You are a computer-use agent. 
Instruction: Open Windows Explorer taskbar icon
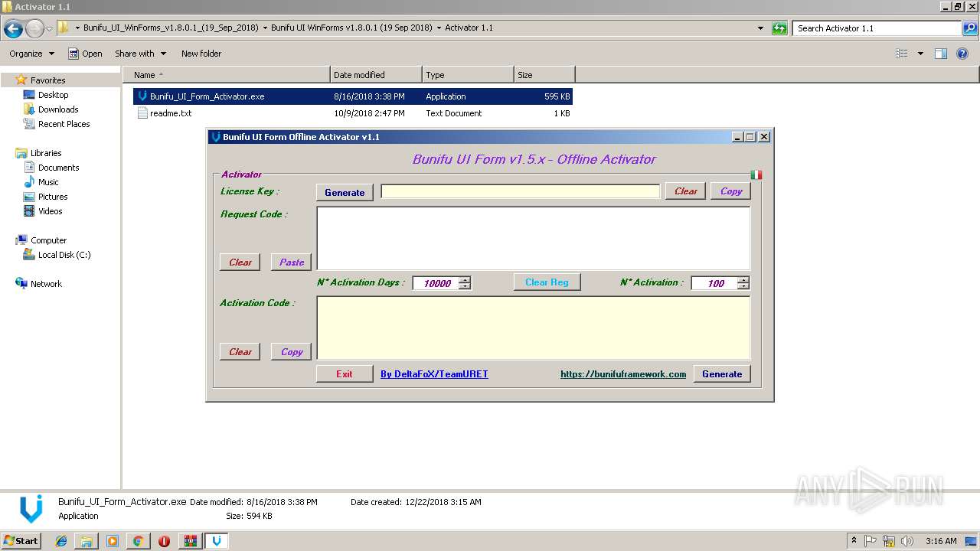click(87, 541)
